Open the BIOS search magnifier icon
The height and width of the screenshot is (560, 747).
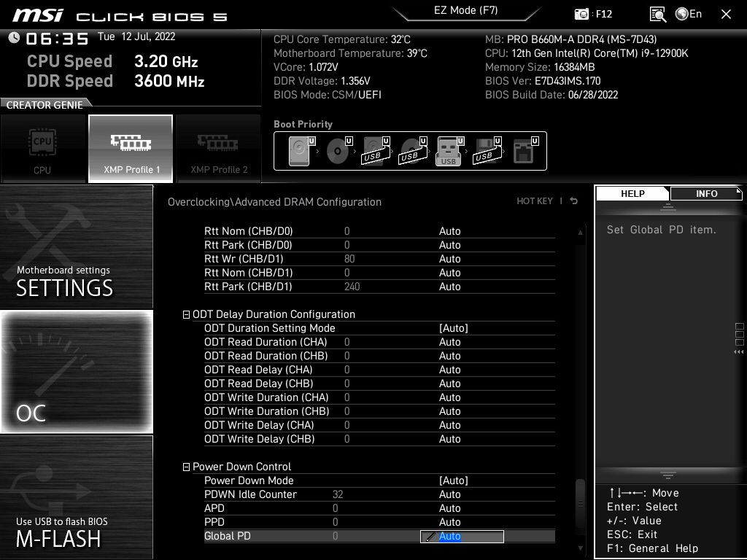coord(658,15)
